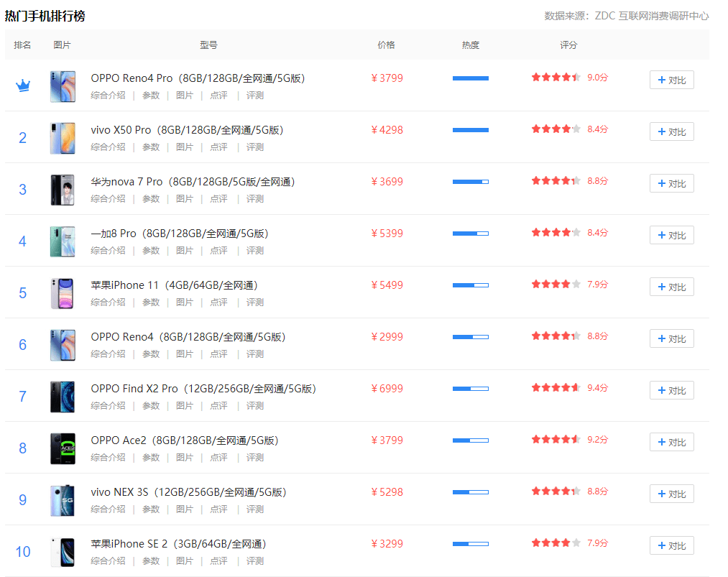Open 参数 for 苹果iPhone SE 2

[x=151, y=561]
